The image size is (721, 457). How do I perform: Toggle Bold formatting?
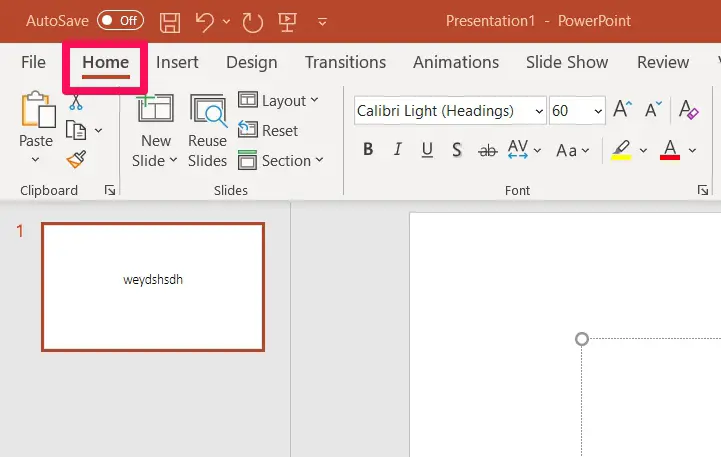368,149
